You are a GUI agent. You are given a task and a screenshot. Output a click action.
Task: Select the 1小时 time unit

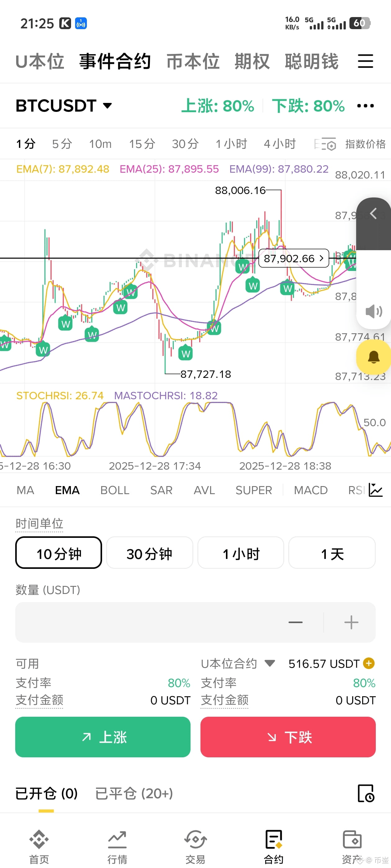(x=240, y=553)
